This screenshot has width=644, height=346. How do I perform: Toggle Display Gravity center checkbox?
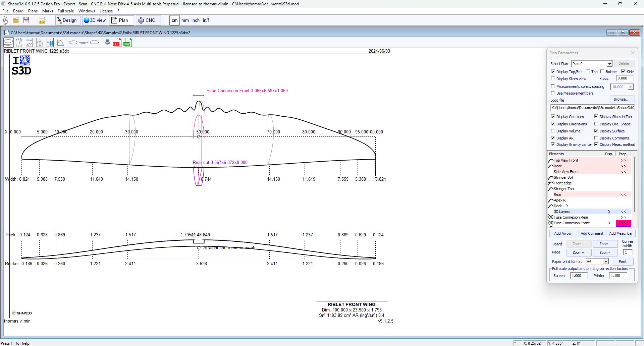pos(553,144)
